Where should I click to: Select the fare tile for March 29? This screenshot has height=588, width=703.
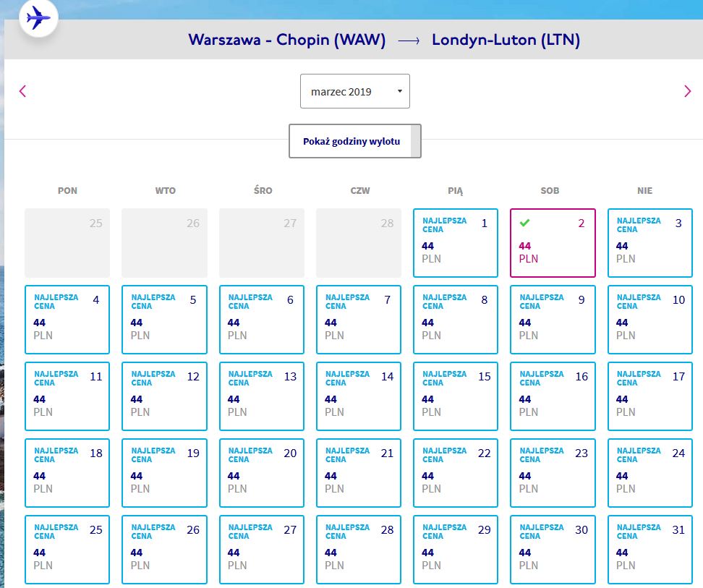(456, 550)
